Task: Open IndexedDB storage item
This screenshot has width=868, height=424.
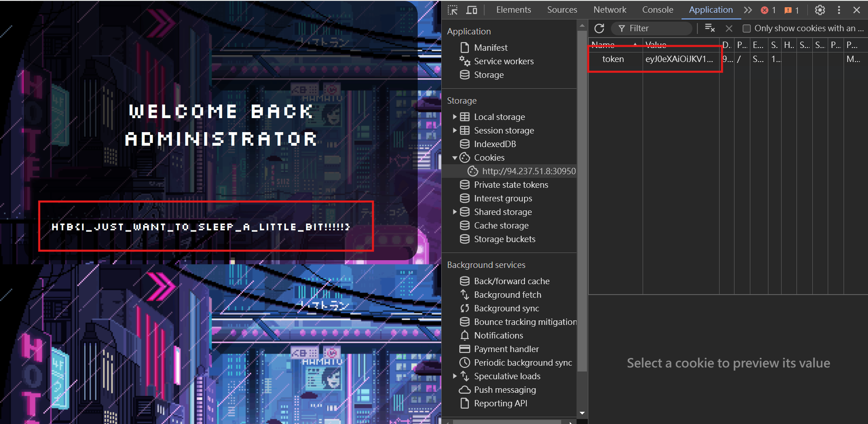Action: [495, 144]
